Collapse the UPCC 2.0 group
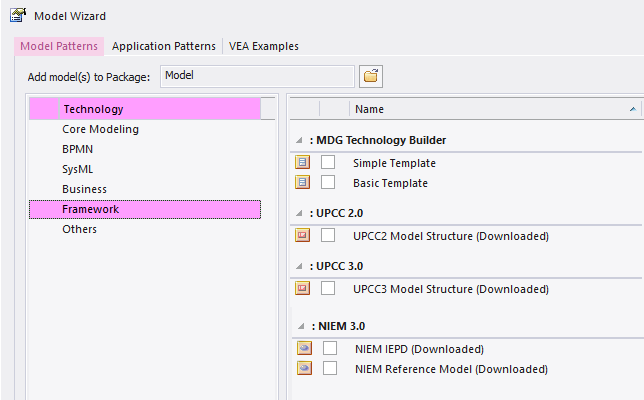 point(300,214)
